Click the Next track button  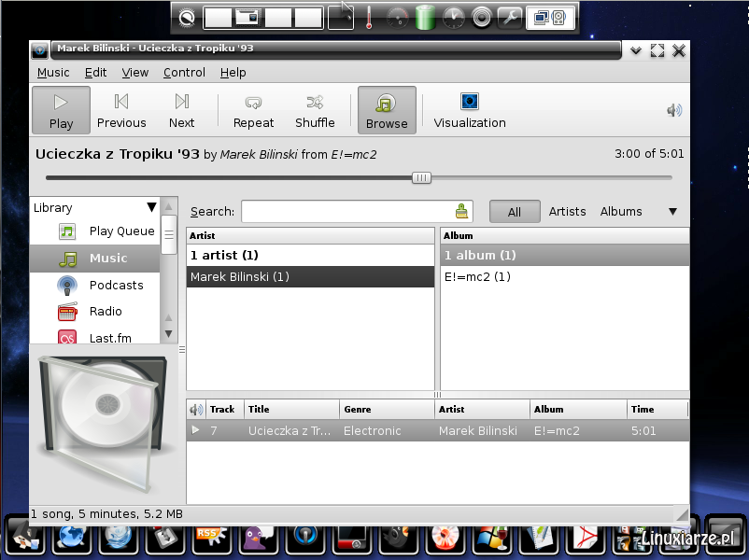(182, 109)
